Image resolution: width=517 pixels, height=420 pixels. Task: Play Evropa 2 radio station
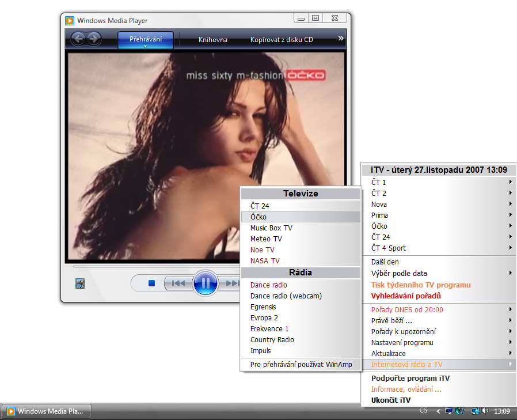pos(301,317)
